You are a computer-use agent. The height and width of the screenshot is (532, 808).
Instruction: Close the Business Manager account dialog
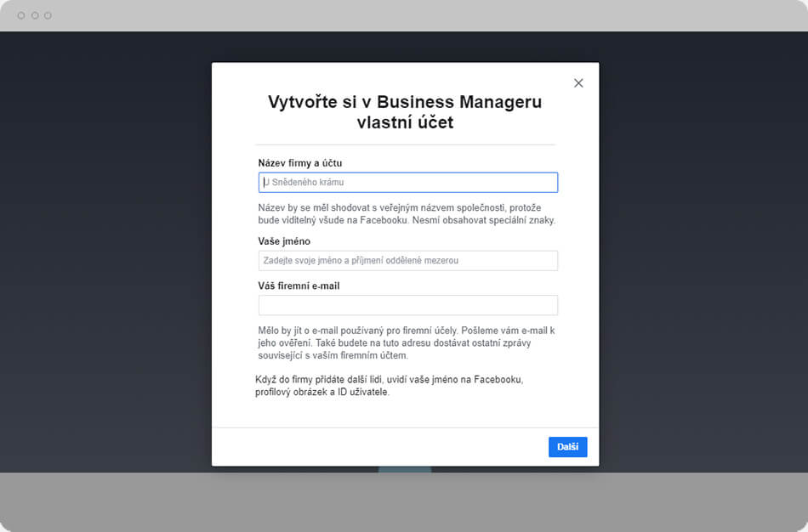tap(578, 83)
